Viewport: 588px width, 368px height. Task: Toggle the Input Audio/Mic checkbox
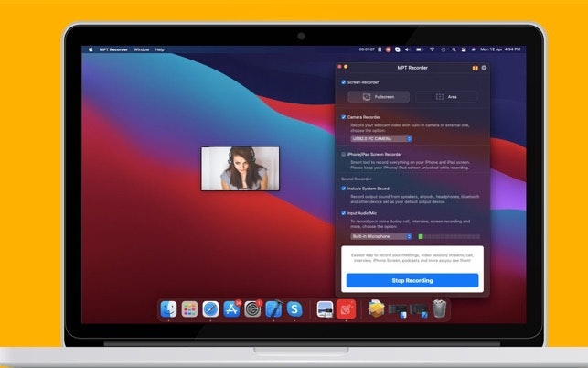[x=344, y=213]
